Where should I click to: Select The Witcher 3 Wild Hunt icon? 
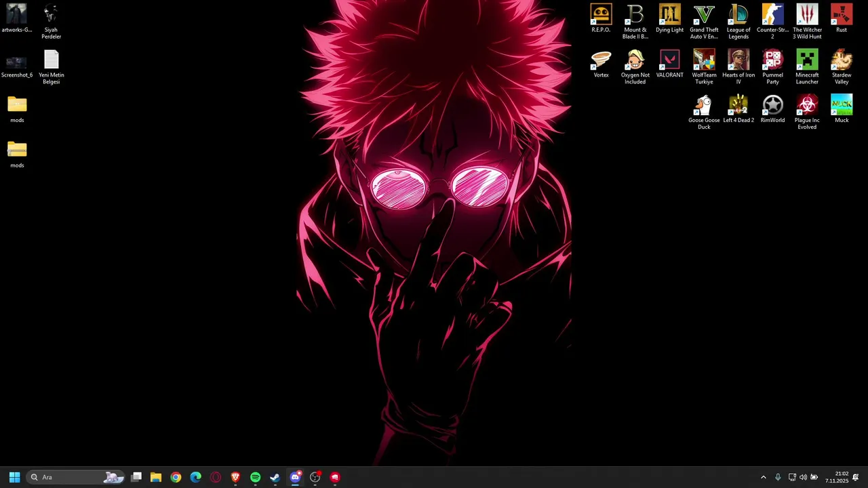click(807, 22)
